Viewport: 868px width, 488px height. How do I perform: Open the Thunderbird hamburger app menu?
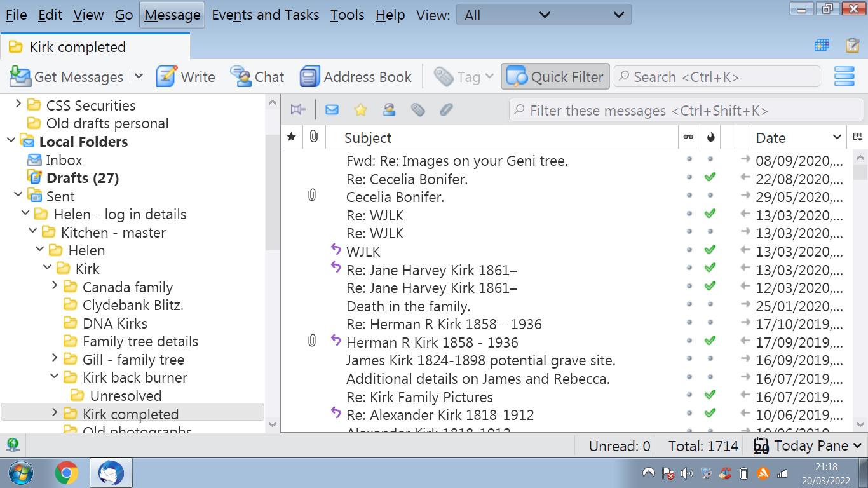844,77
